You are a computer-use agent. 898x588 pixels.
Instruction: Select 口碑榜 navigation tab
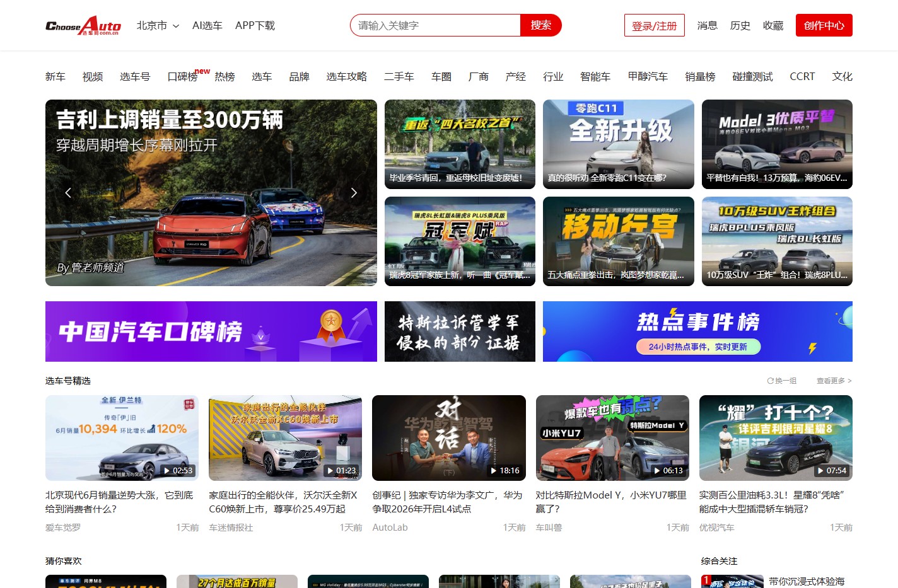coord(183,77)
